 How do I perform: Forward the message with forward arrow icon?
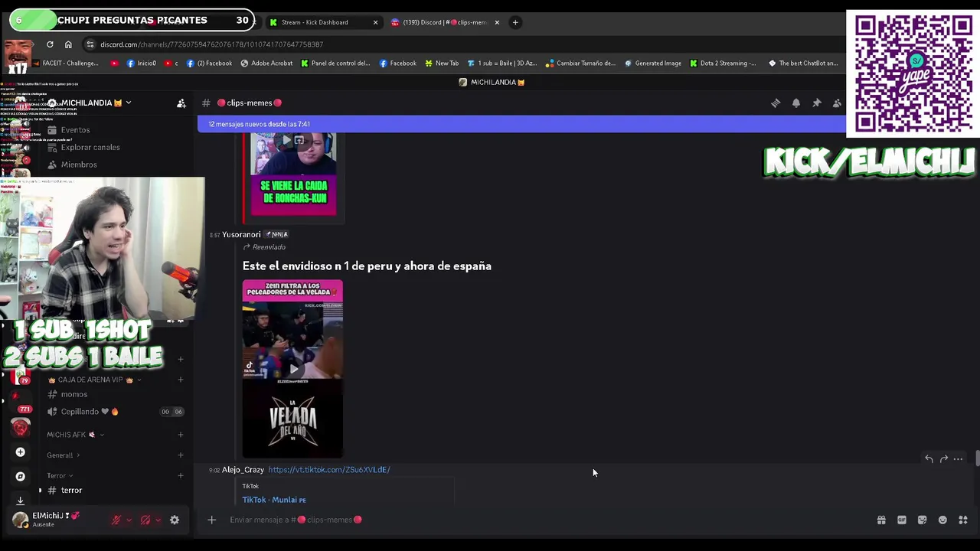[943, 459]
